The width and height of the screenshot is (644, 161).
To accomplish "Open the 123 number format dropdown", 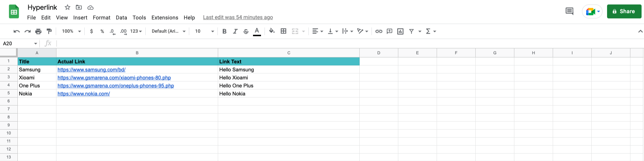I will pyautogui.click(x=136, y=31).
